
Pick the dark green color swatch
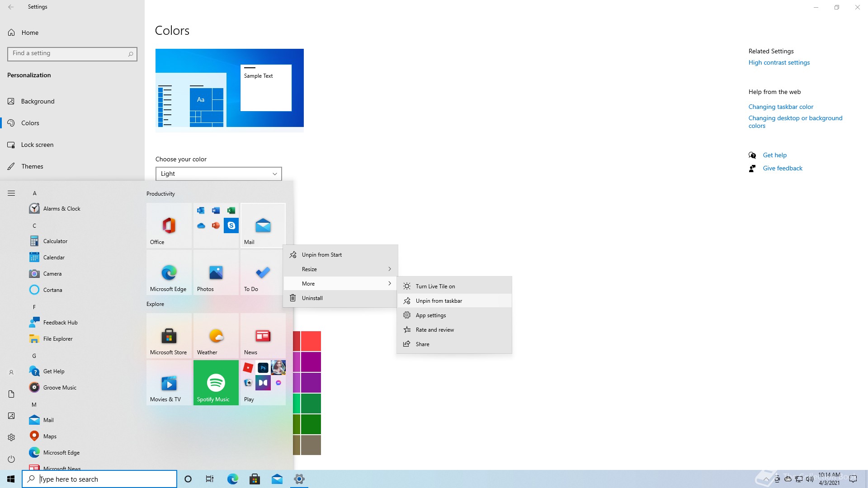point(311,424)
